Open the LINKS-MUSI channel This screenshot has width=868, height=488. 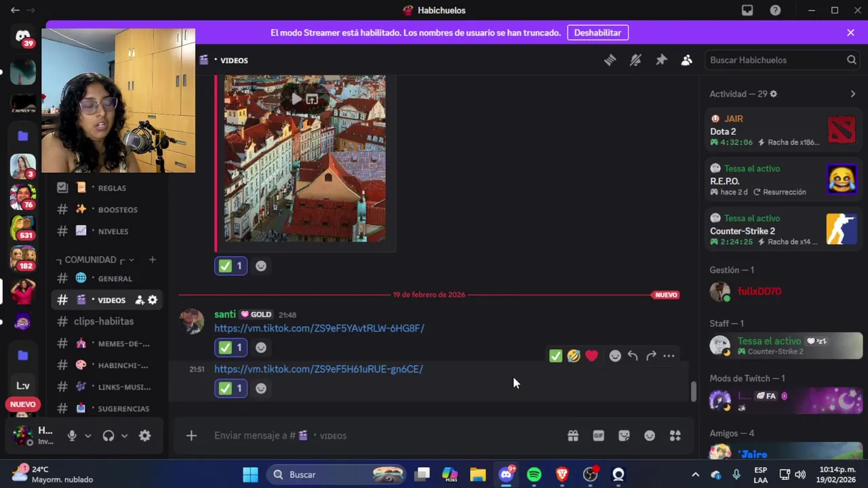(x=108, y=387)
